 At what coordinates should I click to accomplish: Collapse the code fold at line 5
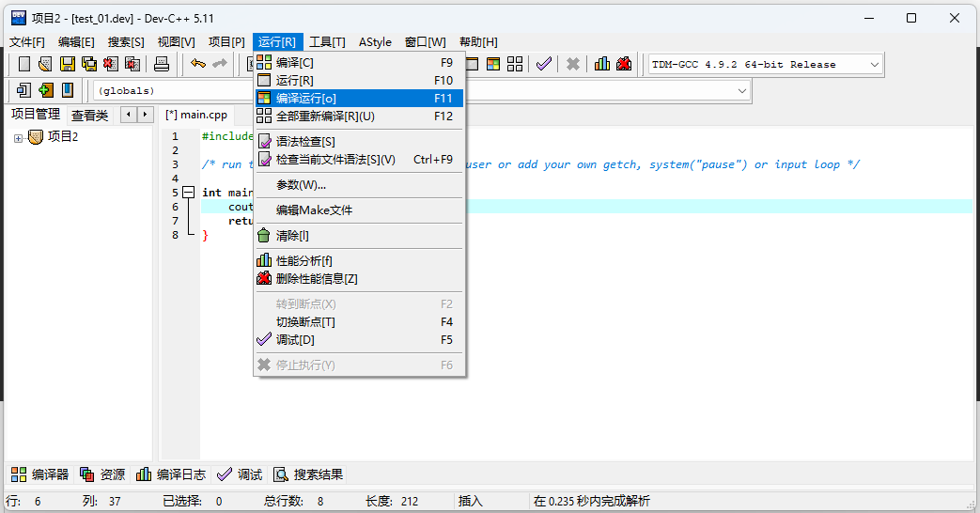pos(189,193)
